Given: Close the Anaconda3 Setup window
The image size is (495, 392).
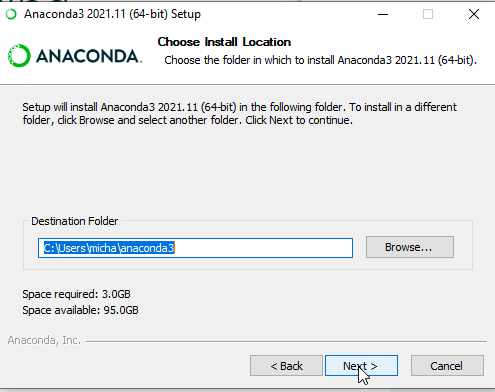Looking at the screenshot, I should click(474, 14).
